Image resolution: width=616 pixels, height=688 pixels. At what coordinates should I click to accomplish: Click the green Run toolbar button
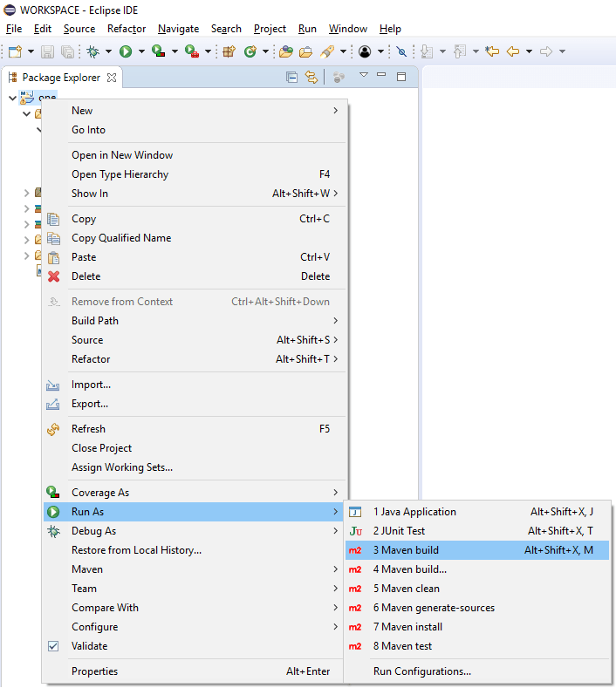(126, 51)
